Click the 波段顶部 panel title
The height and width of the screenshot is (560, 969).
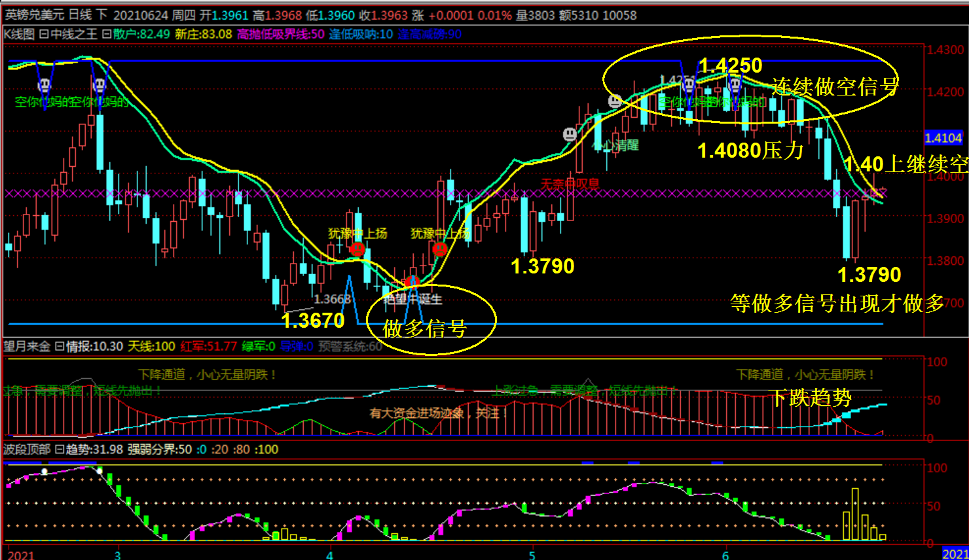[x=27, y=449]
